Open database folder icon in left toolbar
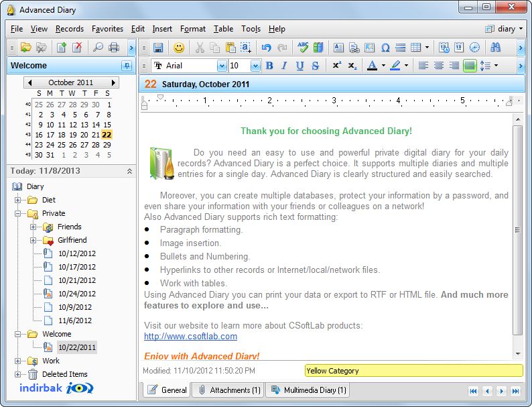 pos(25,48)
